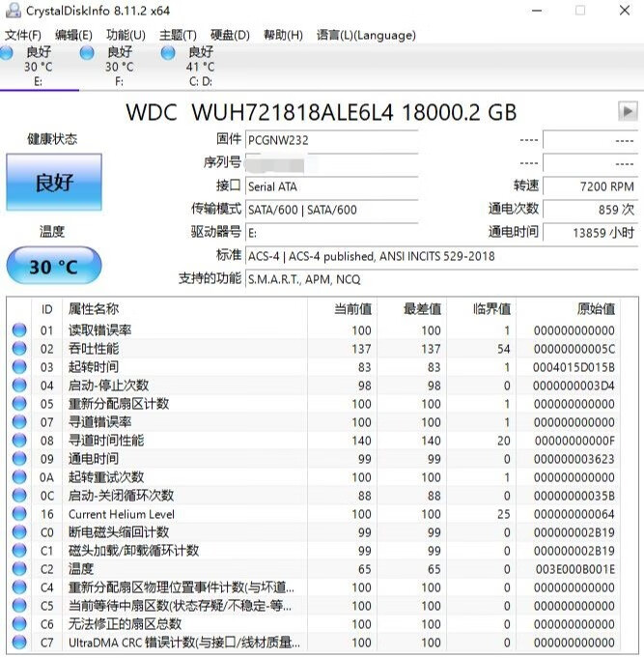Click the next disk arrow button
Image resolution: width=644 pixels, height=658 pixels.
click(628, 112)
